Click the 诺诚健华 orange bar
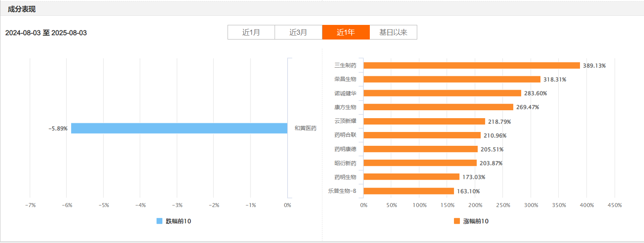This screenshot has width=644, height=243. click(443, 93)
